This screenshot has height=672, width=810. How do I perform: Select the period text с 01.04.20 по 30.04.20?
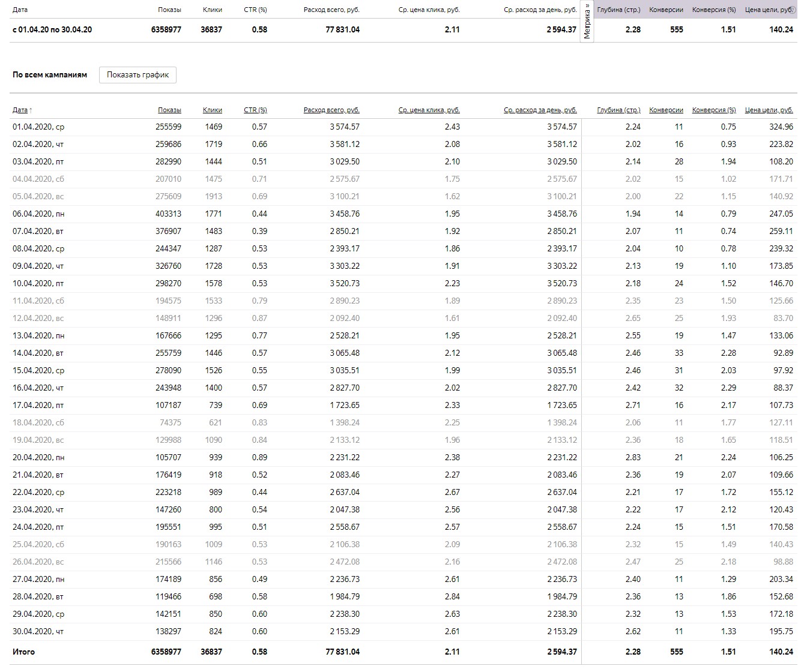point(52,29)
